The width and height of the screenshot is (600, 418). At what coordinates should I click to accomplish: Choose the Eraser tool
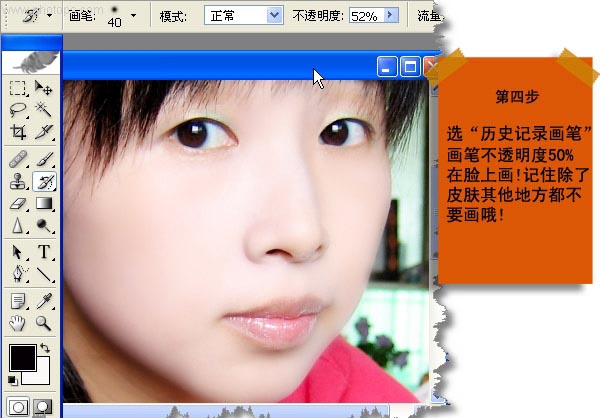[18, 203]
